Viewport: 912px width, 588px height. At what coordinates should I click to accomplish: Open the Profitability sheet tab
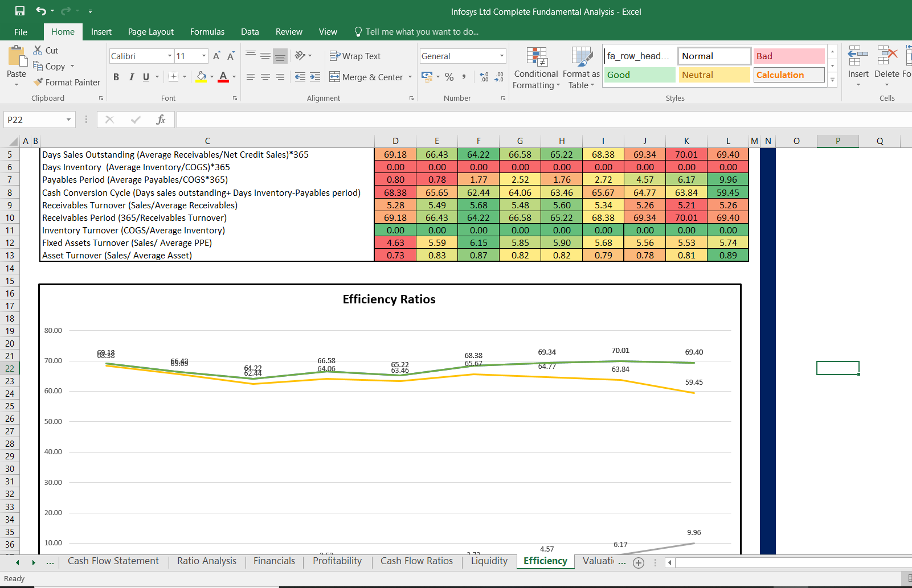pos(337,561)
